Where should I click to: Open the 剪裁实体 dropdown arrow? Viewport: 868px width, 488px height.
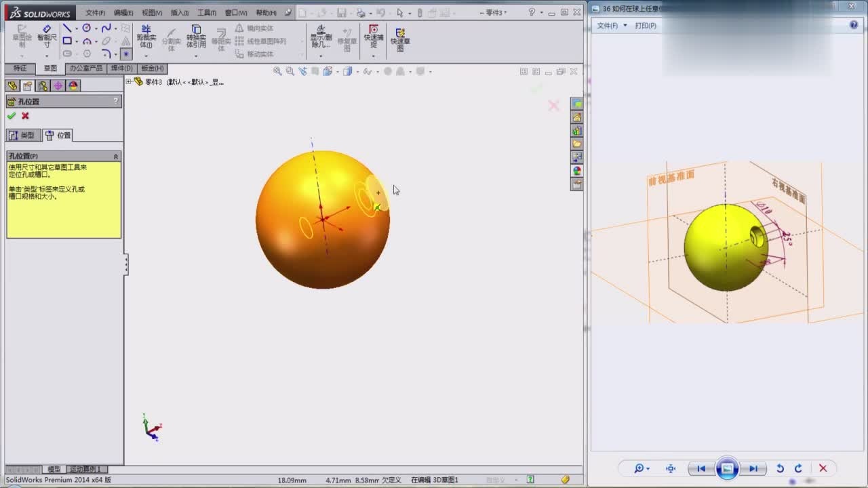pos(146,56)
